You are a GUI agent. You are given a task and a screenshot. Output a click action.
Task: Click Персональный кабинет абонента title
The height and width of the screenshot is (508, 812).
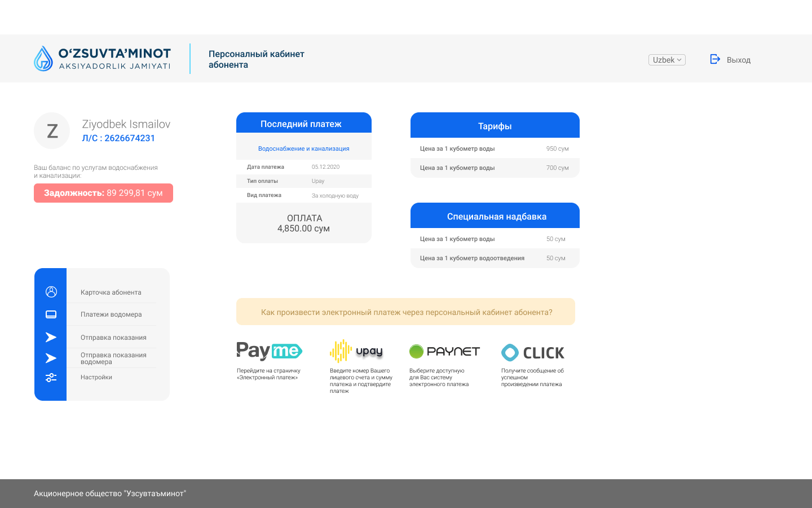pyautogui.click(x=257, y=59)
